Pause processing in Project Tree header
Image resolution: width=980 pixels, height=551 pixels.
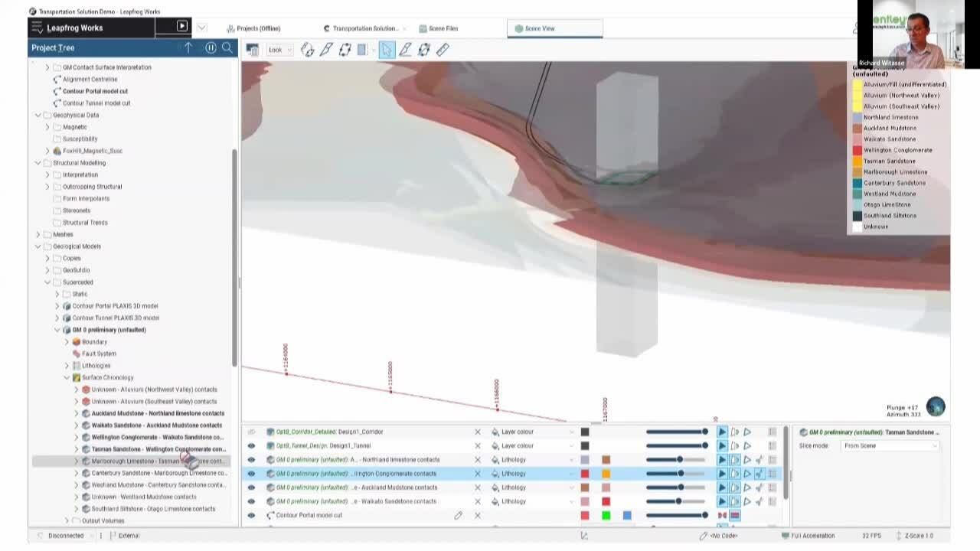pyautogui.click(x=211, y=47)
